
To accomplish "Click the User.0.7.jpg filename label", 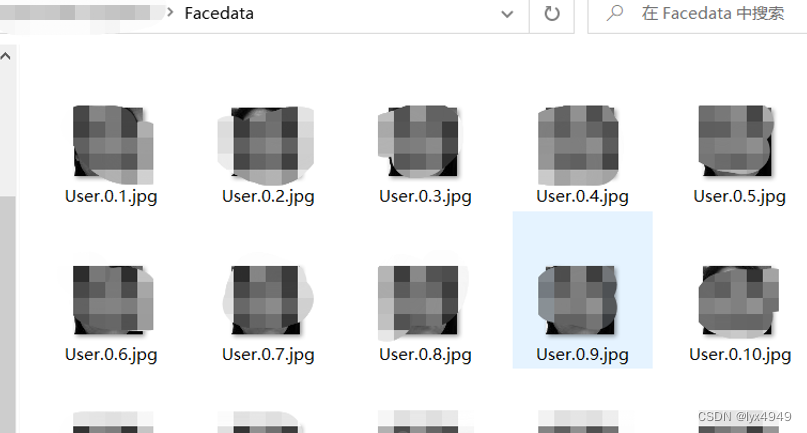I will click(x=268, y=355).
